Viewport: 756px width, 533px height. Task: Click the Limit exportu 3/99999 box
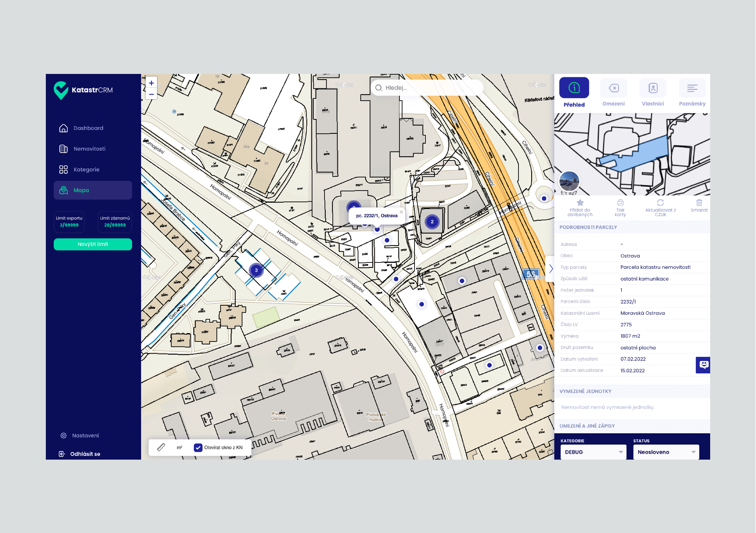pyautogui.click(x=69, y=222)
